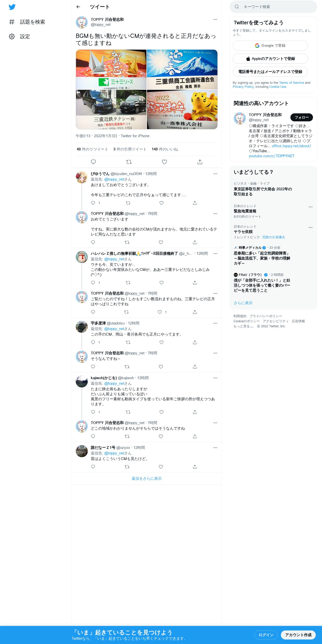
Task: Retweet the main tweet
Action: [129, 162]
